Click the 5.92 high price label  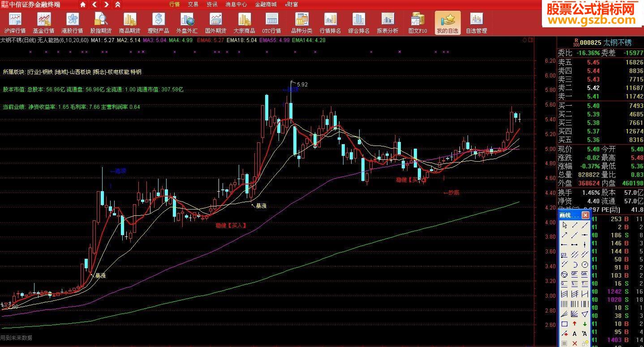click(302, 84)
